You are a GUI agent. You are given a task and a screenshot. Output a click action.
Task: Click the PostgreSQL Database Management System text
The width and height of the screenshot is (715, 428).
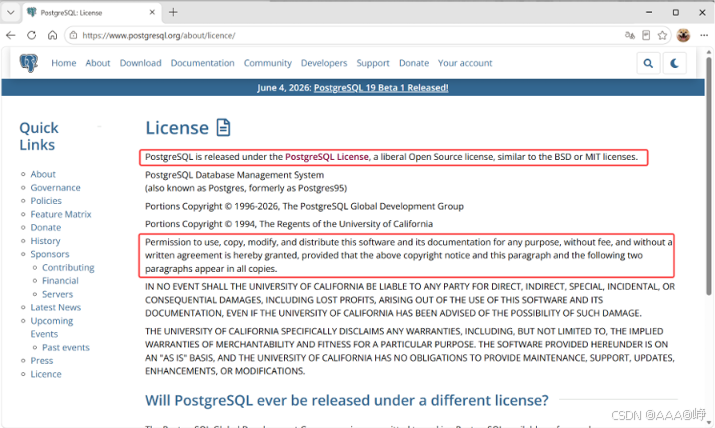[234, 175]
